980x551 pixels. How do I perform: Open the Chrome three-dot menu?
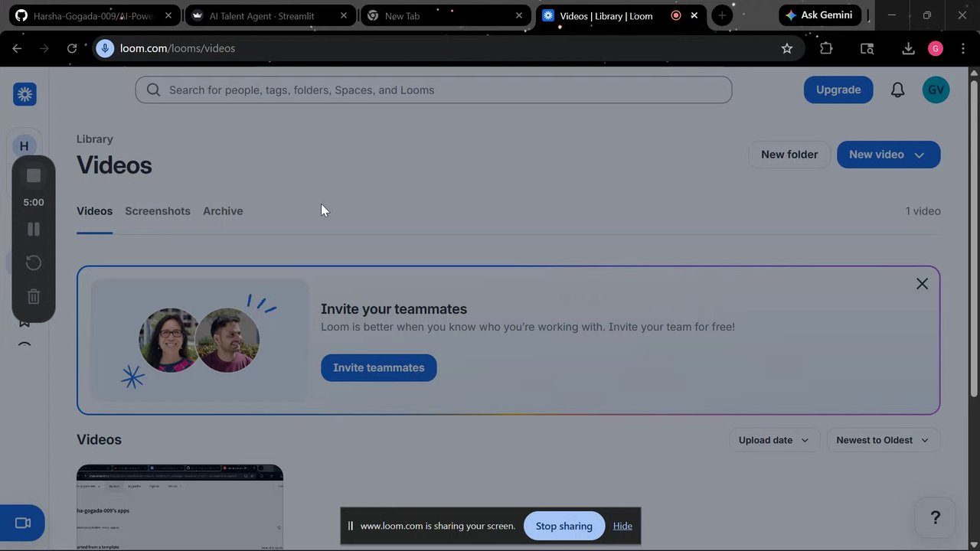point(962,48)
